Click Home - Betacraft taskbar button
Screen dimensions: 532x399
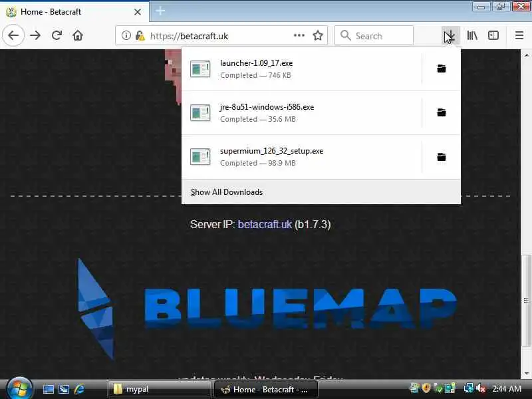(x=265, y=389)
